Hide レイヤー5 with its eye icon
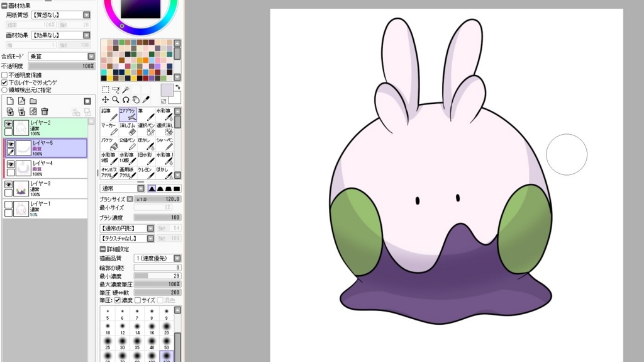Viewport: 644px width, 362px height. click(11, 144)
